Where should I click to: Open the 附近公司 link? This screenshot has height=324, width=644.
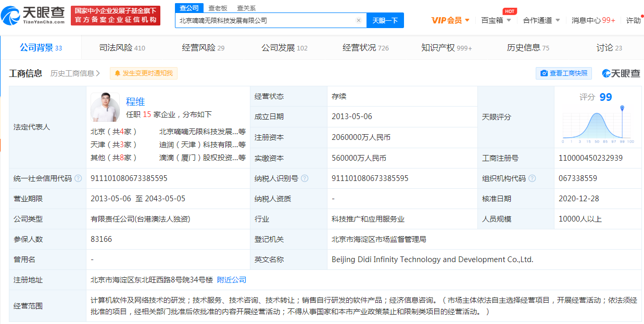pyautogui.click(x=232, y=280)
